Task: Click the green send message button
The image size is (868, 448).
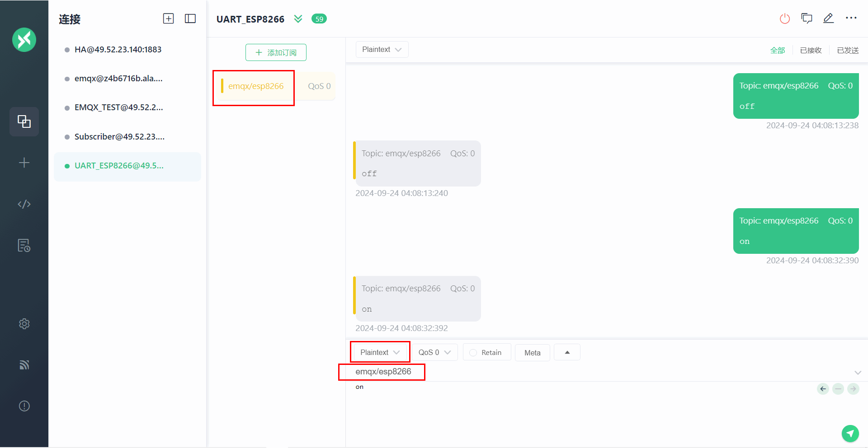Action: 850,434
